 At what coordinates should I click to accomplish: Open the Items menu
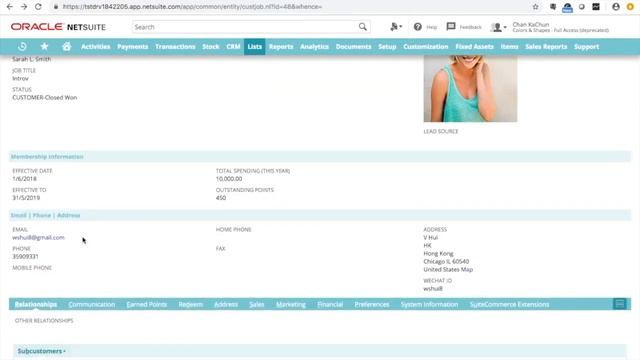[x=509, y=47]
